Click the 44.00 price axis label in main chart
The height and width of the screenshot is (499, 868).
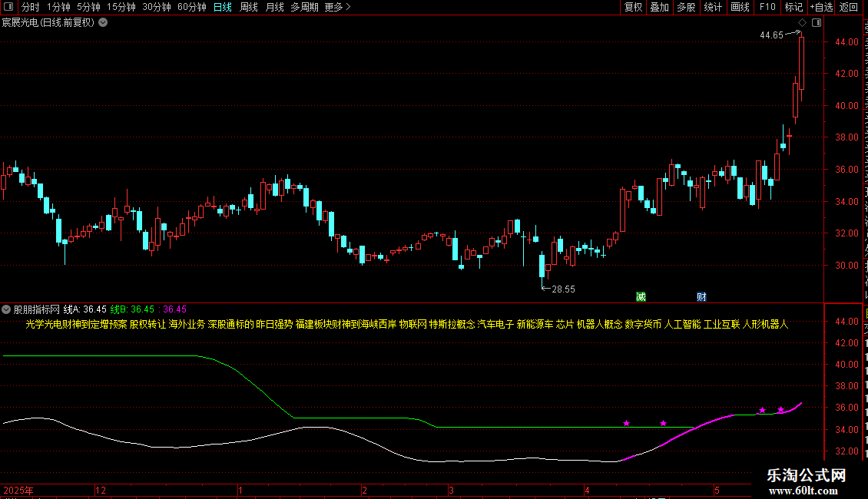click(x=847, y=42)
